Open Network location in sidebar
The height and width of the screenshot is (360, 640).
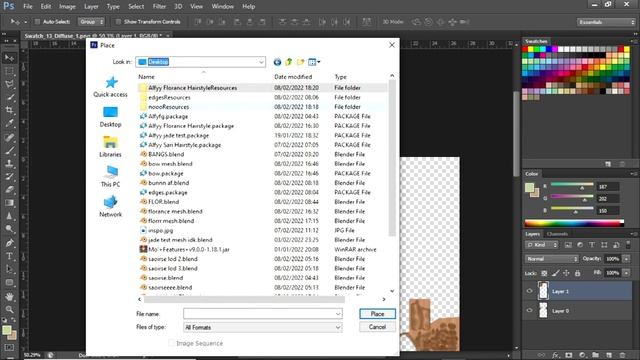pyautogui.click(x=110, y=207)
